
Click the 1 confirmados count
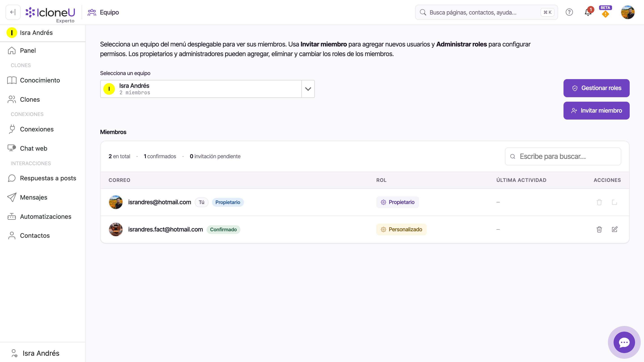160,156
